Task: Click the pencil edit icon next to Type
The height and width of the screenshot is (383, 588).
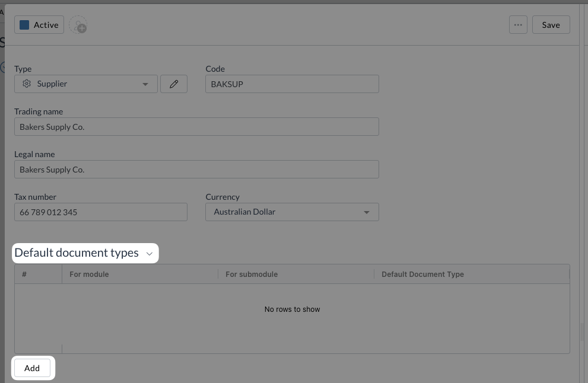Action: click(x=174, y=84)
